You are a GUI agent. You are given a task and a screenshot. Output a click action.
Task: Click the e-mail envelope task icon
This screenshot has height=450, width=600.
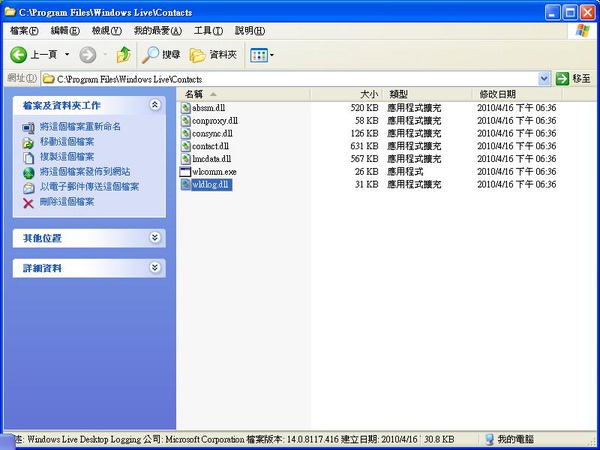point(28,188)
